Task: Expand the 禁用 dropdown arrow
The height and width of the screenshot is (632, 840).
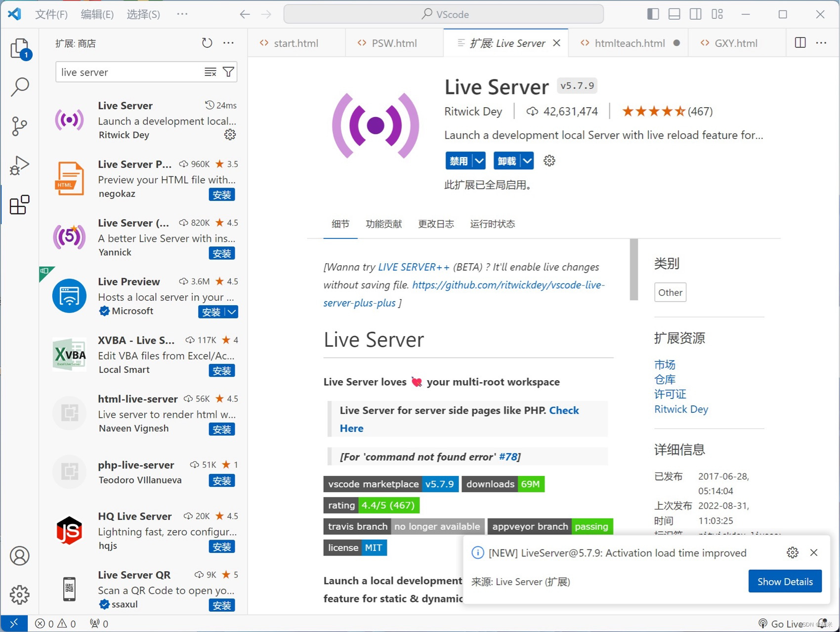Action: (479, 161)
